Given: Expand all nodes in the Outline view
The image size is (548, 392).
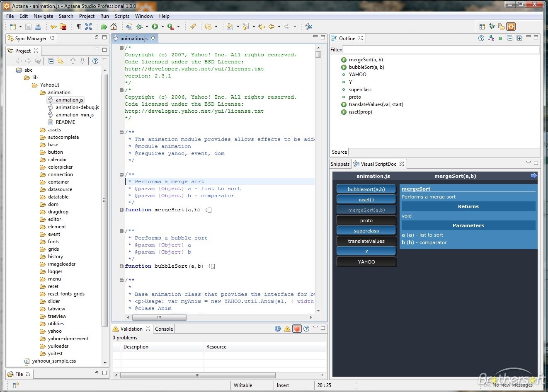Looking at the screenshot, I should [x=519, y=38].
